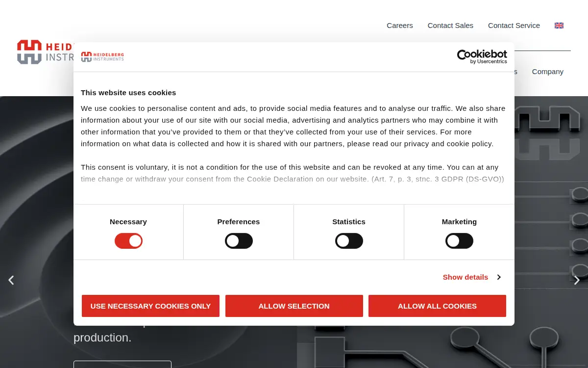Viewport: 588px width, 368px height.
Task: Open the Contact Service link
Action: (x=514, y=26)
